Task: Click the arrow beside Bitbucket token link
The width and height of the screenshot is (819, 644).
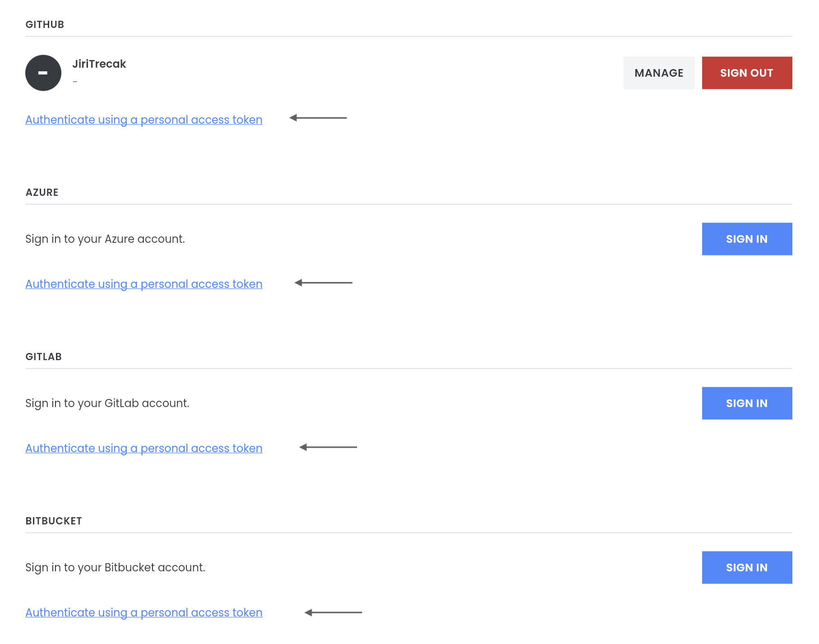Action: coord(333,612)
